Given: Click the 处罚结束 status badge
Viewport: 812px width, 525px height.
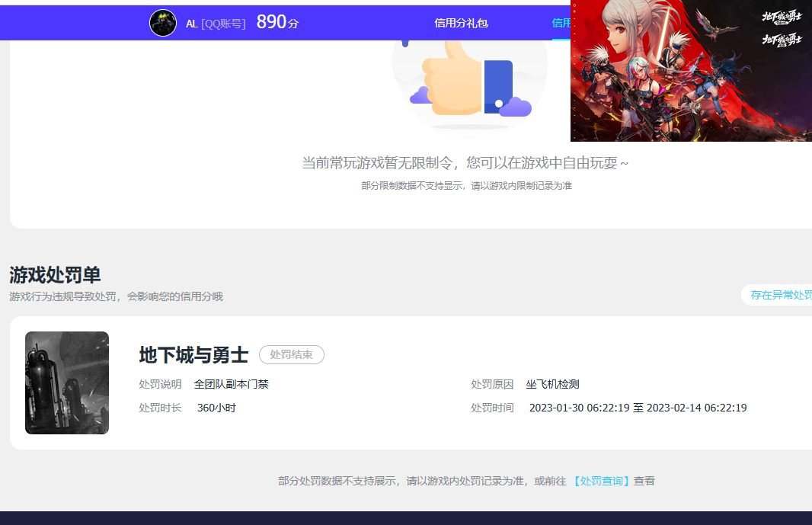Looking at the screenshot, I should (x=292, y=354).
